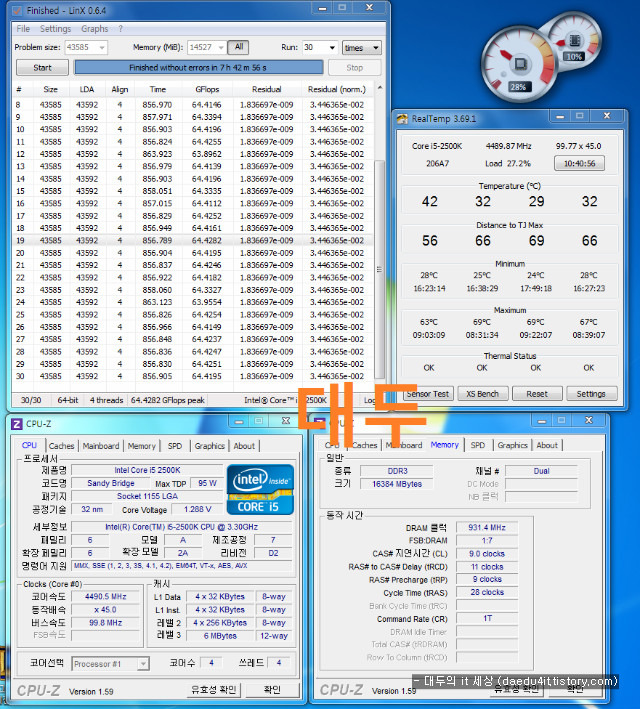
Task: Click the 63°C maximum temperature value
Action: (x=429, y=322)
